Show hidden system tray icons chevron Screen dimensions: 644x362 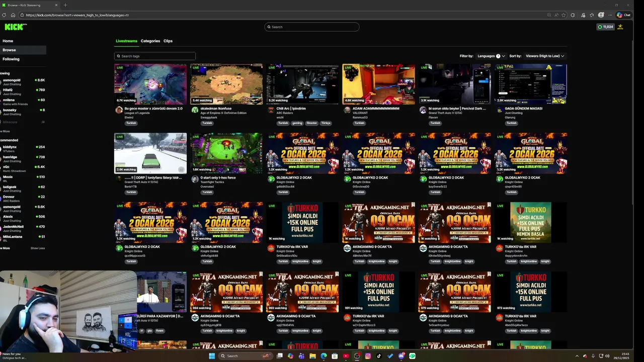point(578,356)
